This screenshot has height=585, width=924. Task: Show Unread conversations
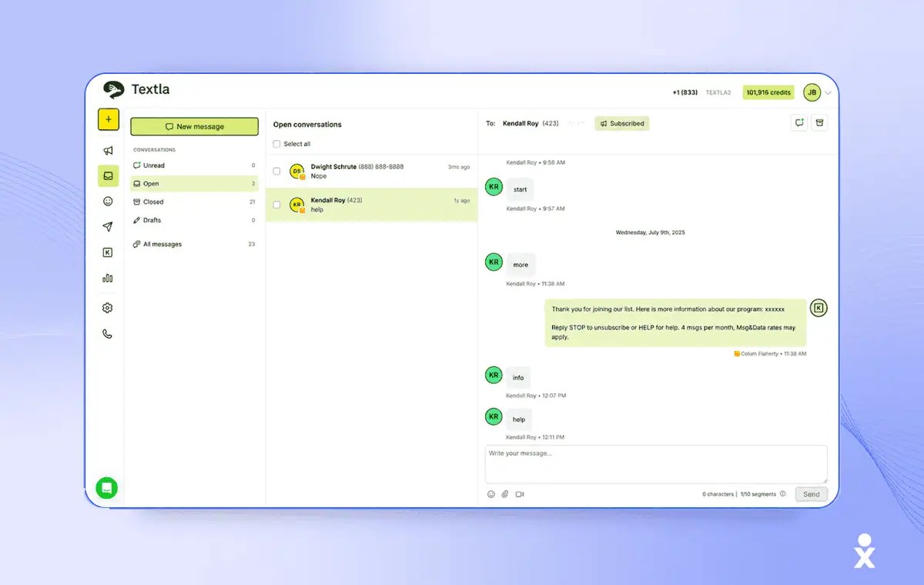coord(194,165)
